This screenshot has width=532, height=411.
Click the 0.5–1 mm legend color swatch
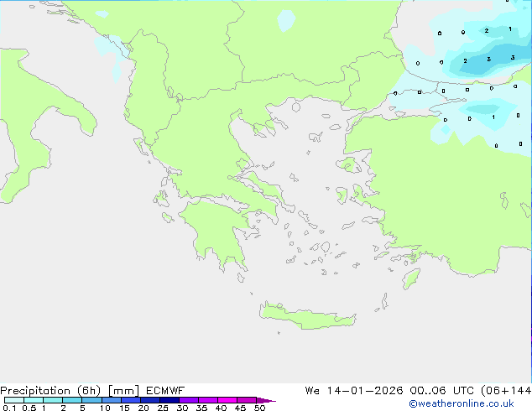[34, 400]
